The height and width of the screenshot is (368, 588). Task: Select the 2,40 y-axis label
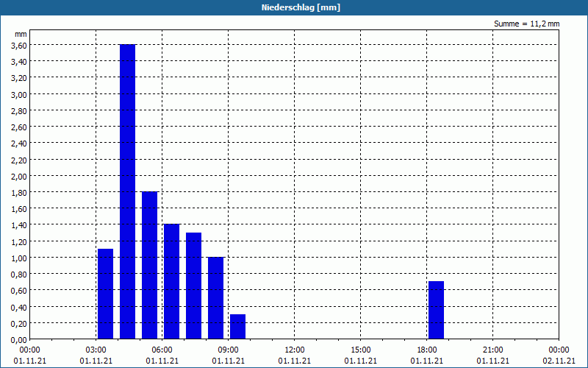click(x=19, y=144)
